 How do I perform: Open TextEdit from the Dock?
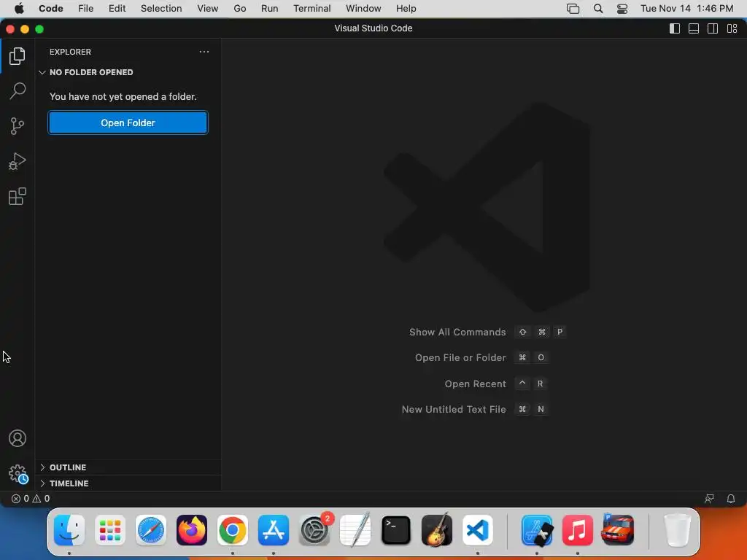click(x=355, y=530)
